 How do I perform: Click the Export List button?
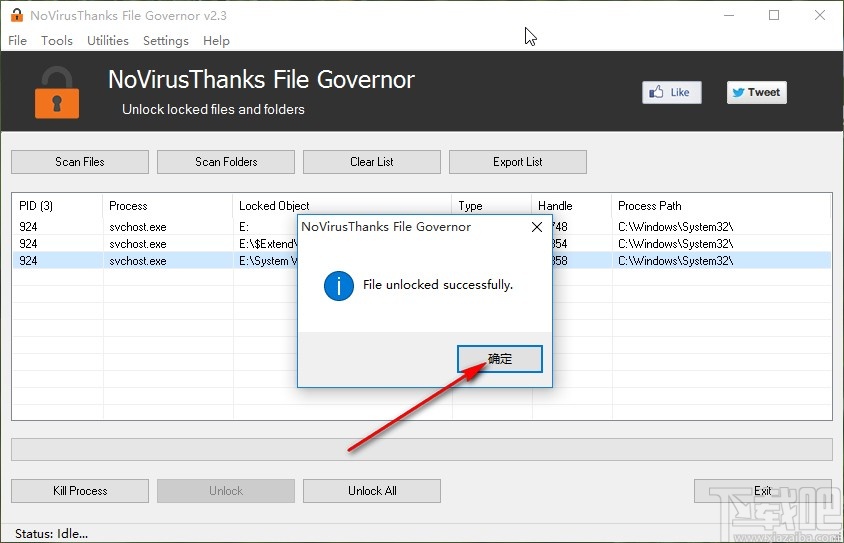click(x=518, y=162)
